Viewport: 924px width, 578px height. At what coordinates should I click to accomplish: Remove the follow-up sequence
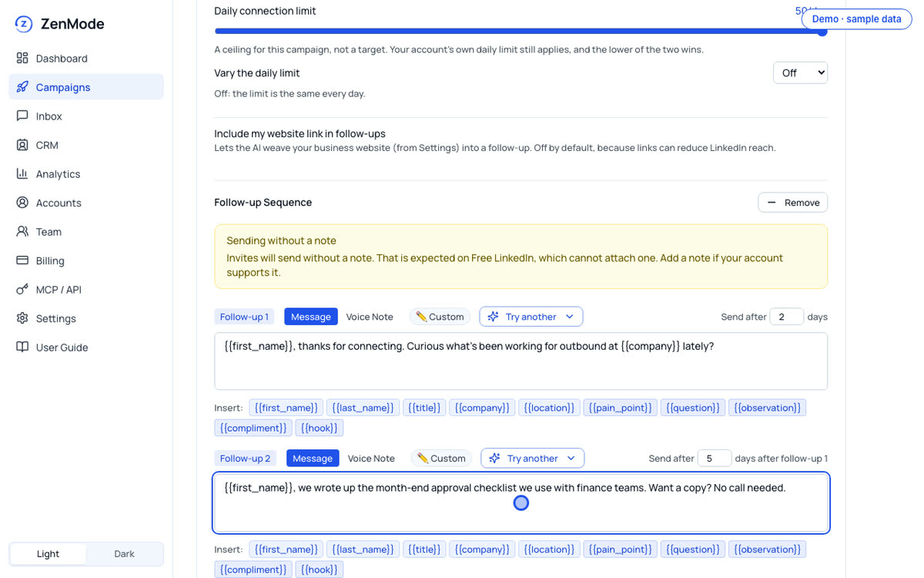point(793,203)
